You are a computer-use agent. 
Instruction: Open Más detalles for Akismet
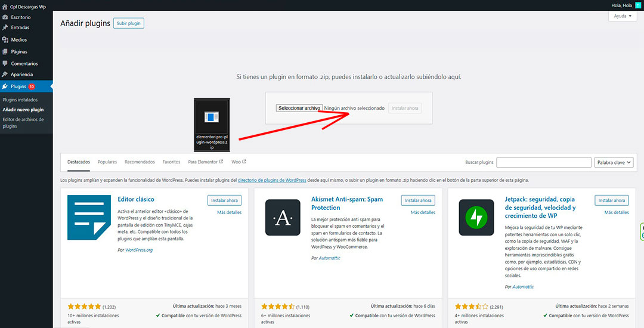click(423, 212)
